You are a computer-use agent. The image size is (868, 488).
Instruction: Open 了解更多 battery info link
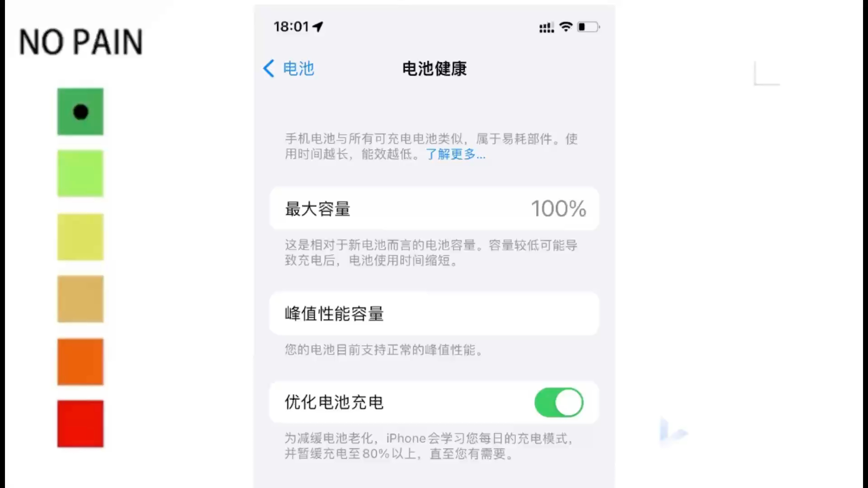(454, 154)
